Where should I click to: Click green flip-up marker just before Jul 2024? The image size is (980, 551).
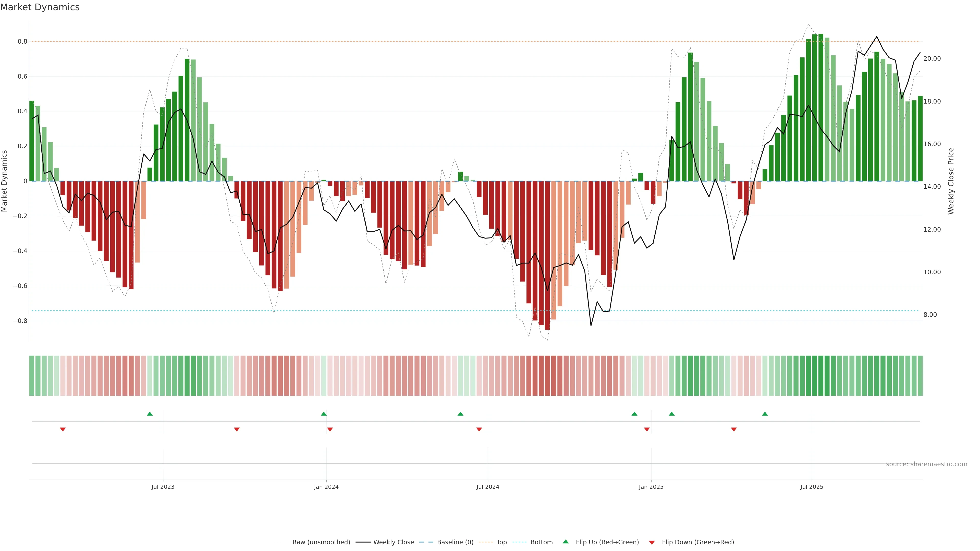(x=460, y=414)
